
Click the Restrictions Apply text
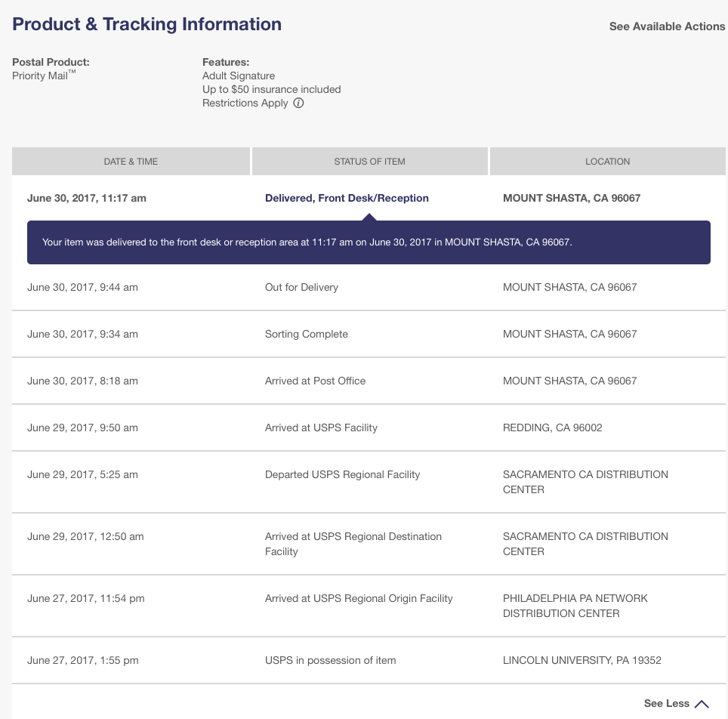[245, 103]
